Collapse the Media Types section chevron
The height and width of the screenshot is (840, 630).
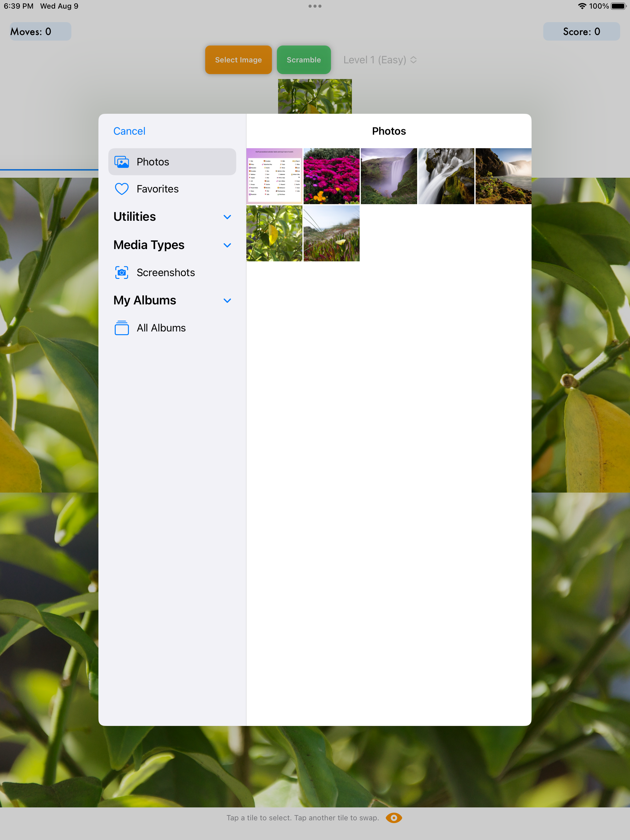click(x=227, y=245)
